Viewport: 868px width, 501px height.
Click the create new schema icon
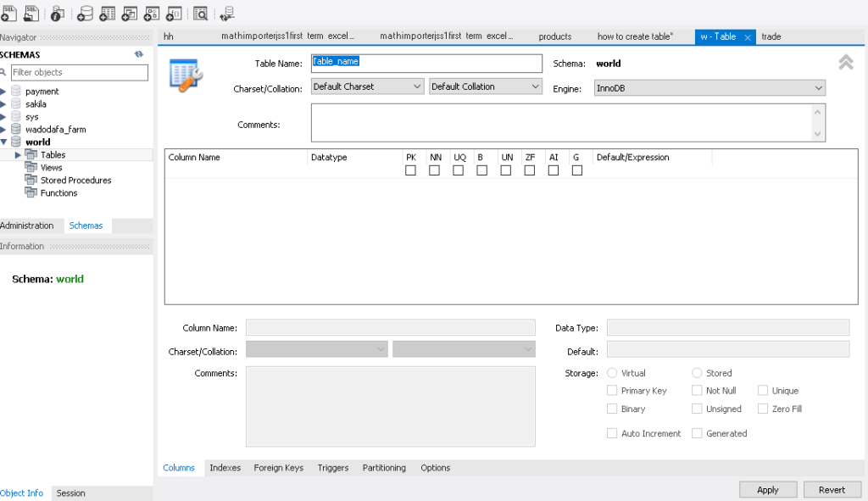pos(86,13)
